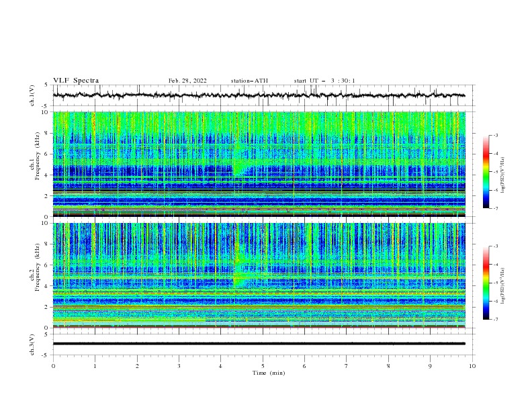Click time axis tick label "6"
The height and width of the screenshot is (411, 532).
pos(304,366)
